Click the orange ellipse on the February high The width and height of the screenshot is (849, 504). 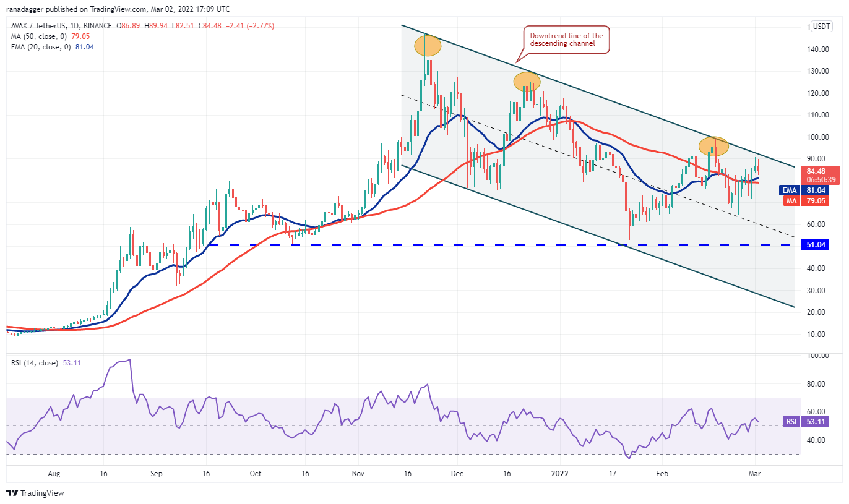[x=713, y=146]
